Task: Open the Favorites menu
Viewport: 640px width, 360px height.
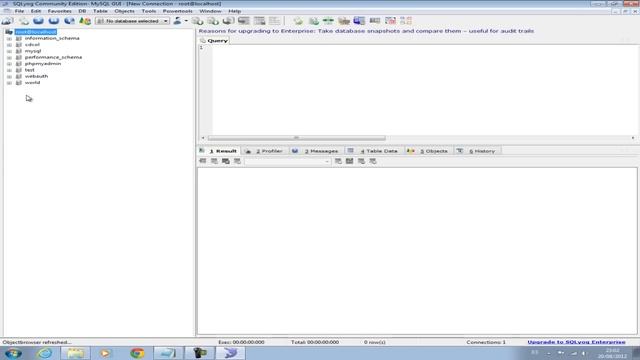Action: tap(60, 11)
